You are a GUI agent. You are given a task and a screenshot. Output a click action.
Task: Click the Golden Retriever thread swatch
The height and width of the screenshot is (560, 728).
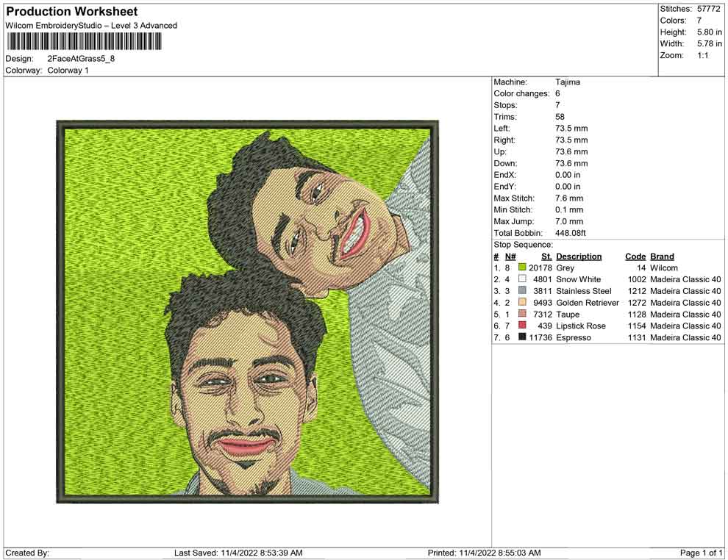point(522,302)
